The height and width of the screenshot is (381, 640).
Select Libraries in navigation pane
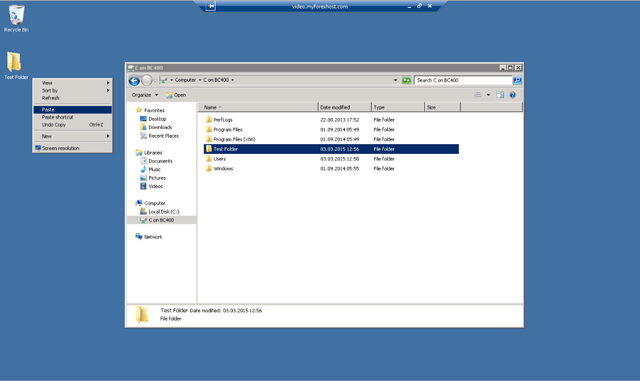tap(153, 152)
